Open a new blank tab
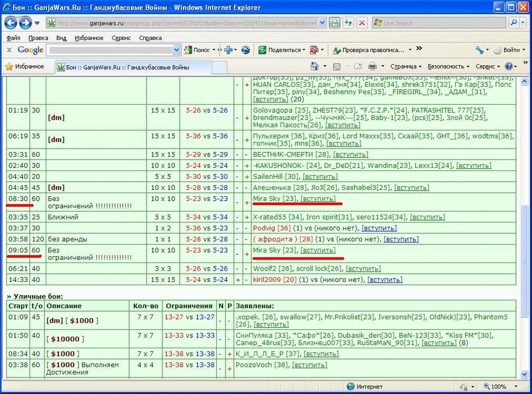 pyautogui.click(x=219, y=67)
